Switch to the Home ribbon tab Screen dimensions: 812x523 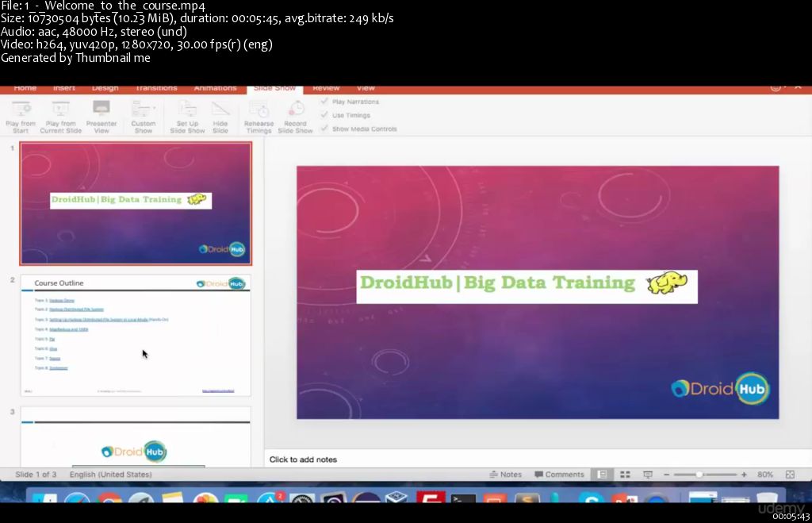pos(25,88)
